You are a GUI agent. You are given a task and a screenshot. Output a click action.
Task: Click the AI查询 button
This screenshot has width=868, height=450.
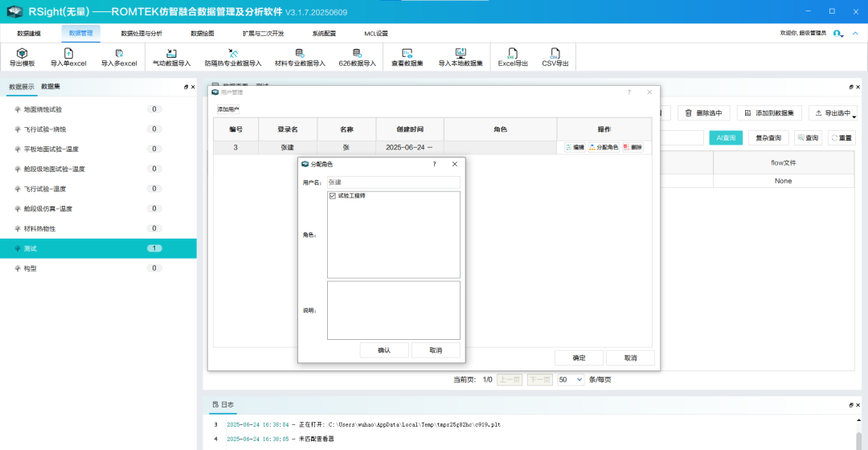[726, 138]
